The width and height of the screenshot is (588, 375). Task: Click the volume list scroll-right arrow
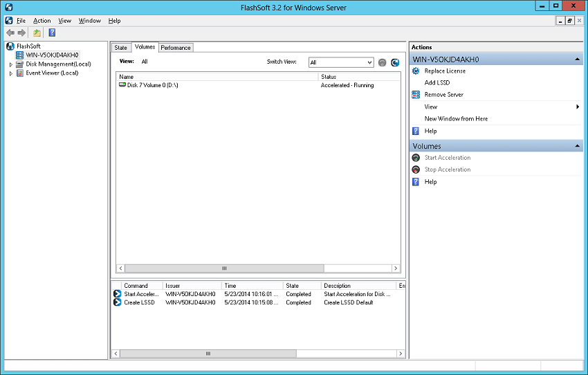tap(396, 268)
